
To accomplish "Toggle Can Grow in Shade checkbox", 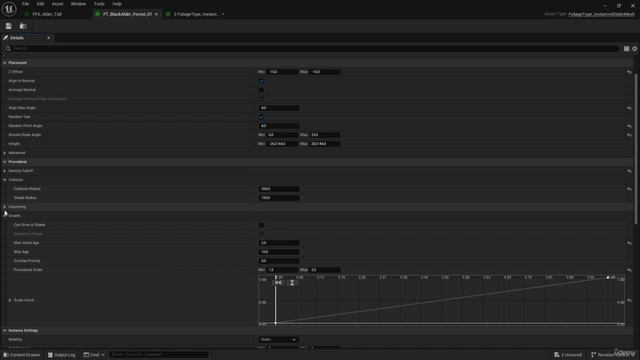I will point(261,225).
